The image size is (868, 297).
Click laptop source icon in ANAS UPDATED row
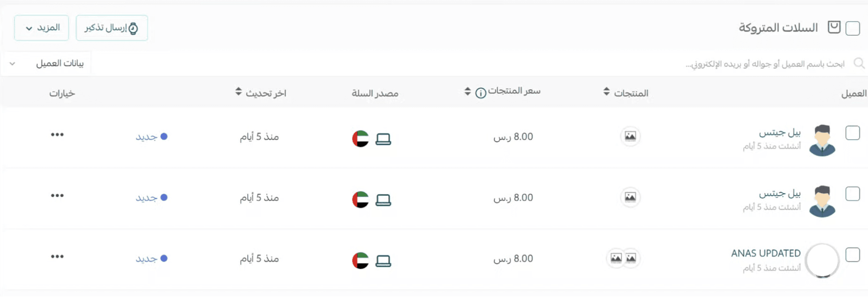[383, 261]
